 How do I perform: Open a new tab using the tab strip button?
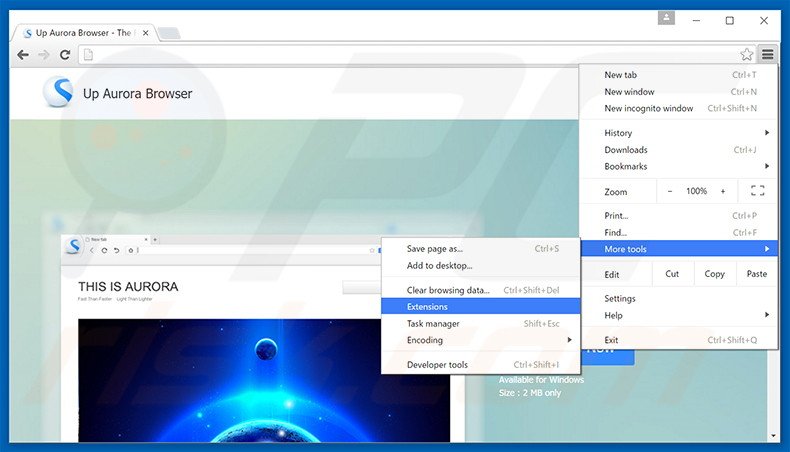pyautogui.click(x=169, y=34)
